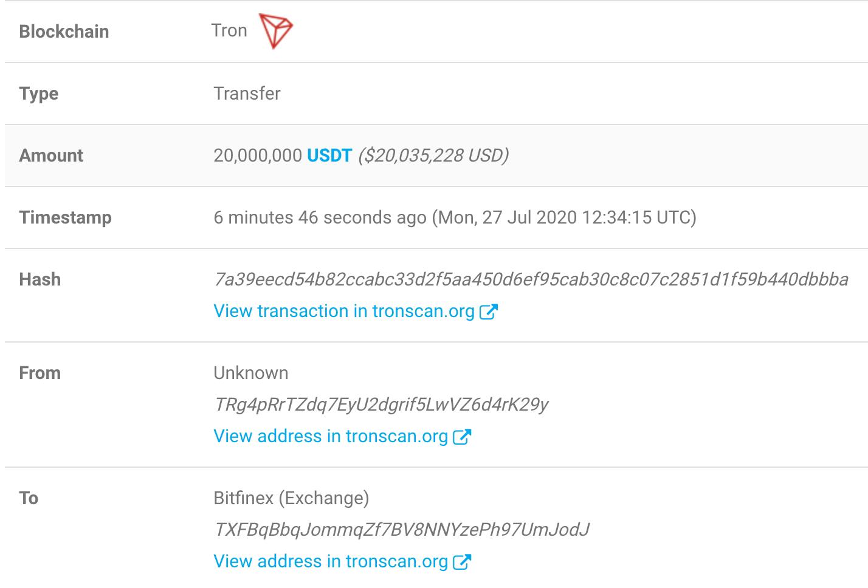Click the $20,035,228 USD value

[432, 156]
